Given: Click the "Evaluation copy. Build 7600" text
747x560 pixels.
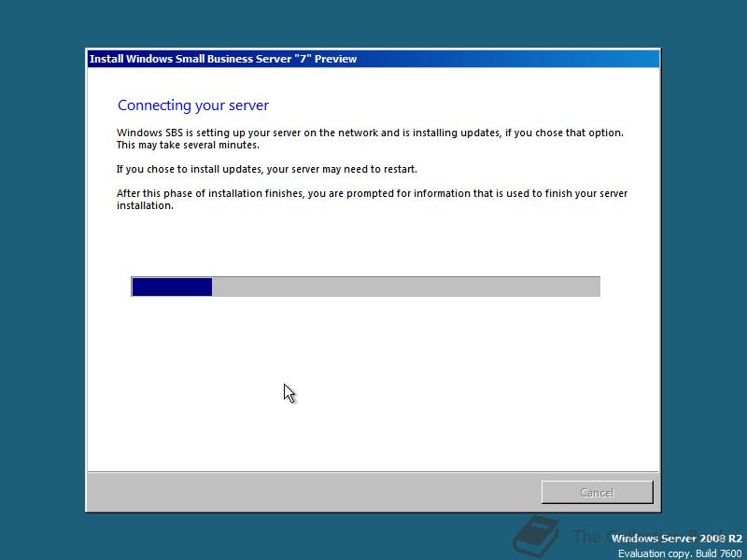Looking at the screenshot, I should point(680,553).
